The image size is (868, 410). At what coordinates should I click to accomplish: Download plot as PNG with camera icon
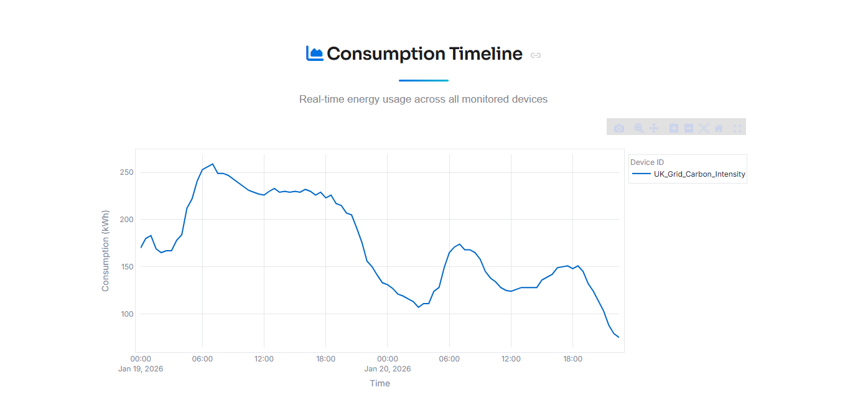click(x=618, y=128)
